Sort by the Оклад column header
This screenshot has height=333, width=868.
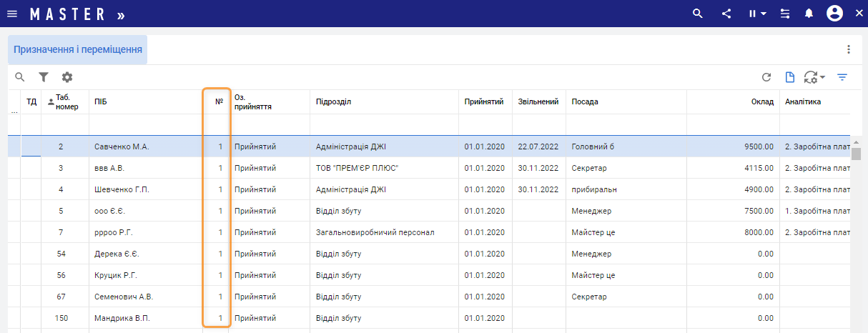point(762,101)
